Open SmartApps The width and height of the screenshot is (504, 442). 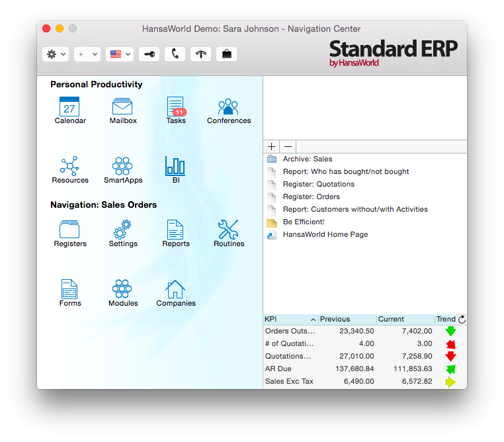pyautogui.click(x=122, y=170)
